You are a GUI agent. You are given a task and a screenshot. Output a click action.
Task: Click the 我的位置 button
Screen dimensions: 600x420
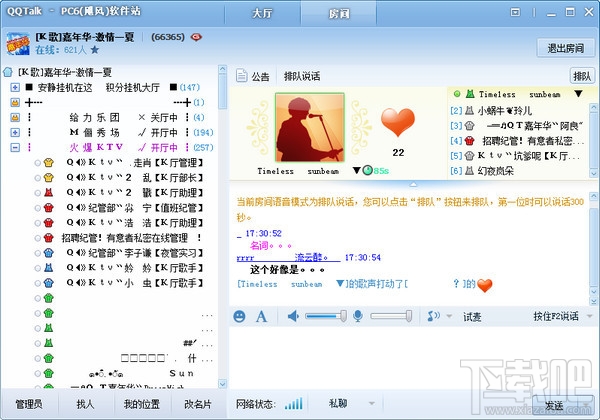(x=142, y=404)
